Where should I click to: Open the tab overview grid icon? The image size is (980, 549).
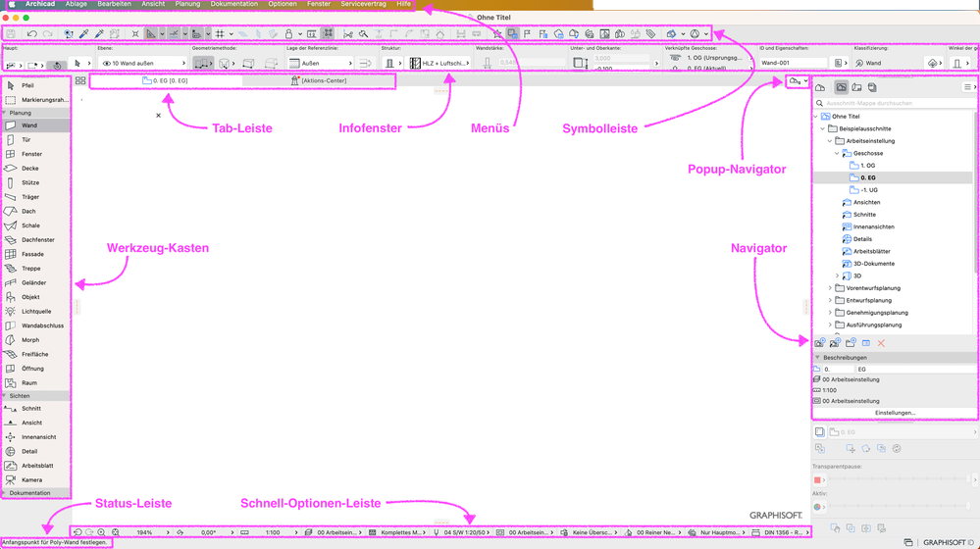[80, 80]
